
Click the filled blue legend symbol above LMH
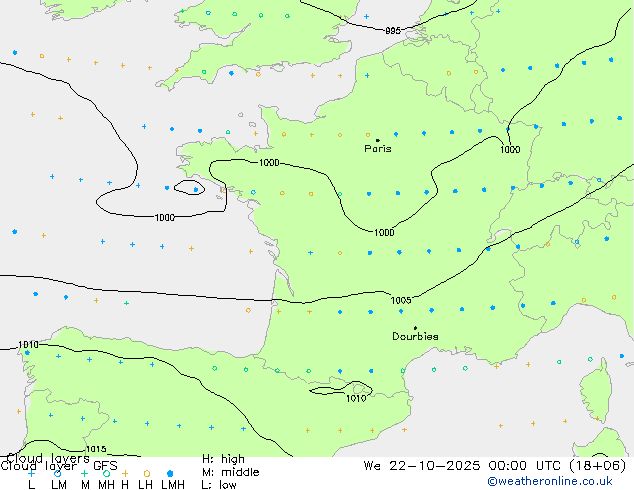(x=170, y=473)
